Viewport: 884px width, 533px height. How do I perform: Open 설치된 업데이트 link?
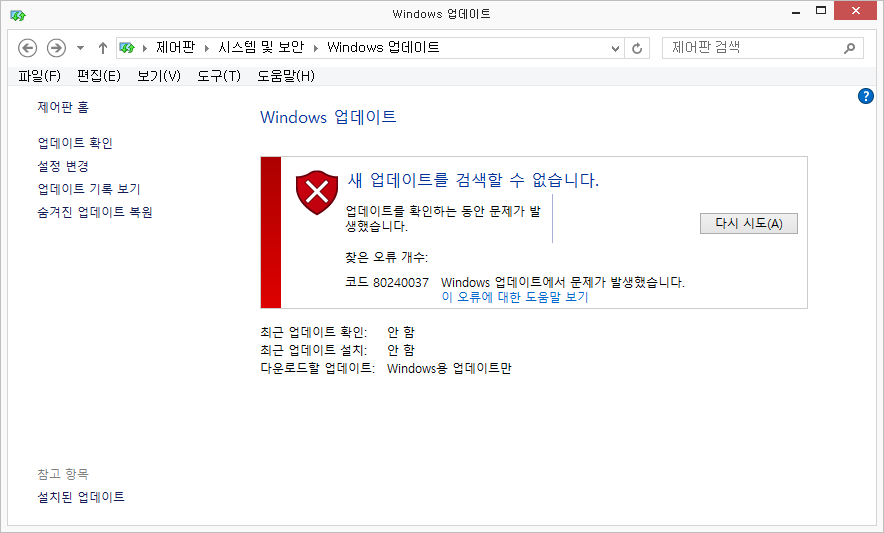pyautogui.click(x=81, y=497)
